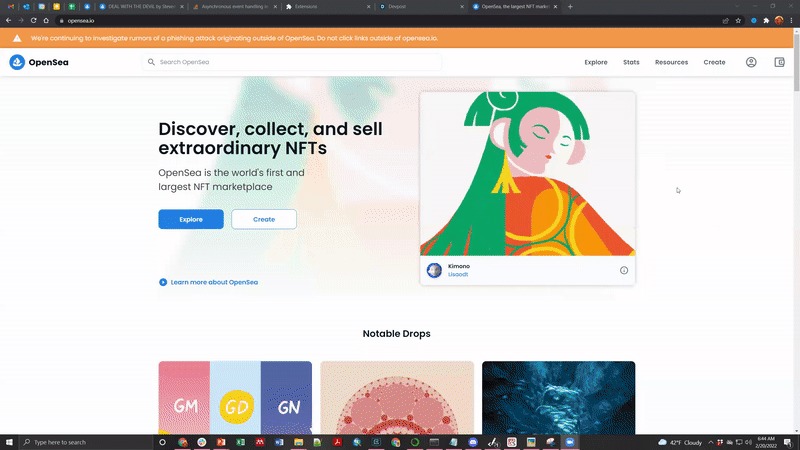Open the pink mandala drop card
Screen dimensions: 800x450
(x=397, y=398)
